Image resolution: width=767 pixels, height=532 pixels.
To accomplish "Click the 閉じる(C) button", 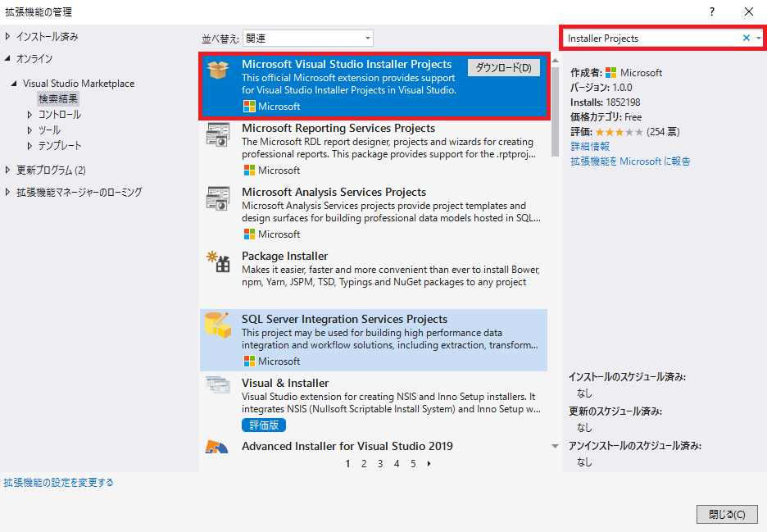I will (727, 515).
